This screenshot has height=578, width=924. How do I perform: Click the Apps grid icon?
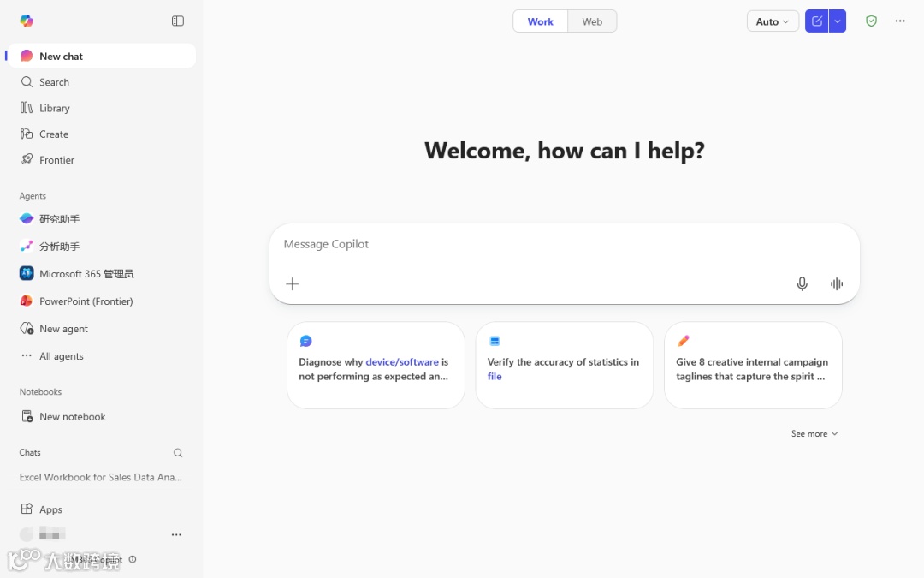point(27,509)
